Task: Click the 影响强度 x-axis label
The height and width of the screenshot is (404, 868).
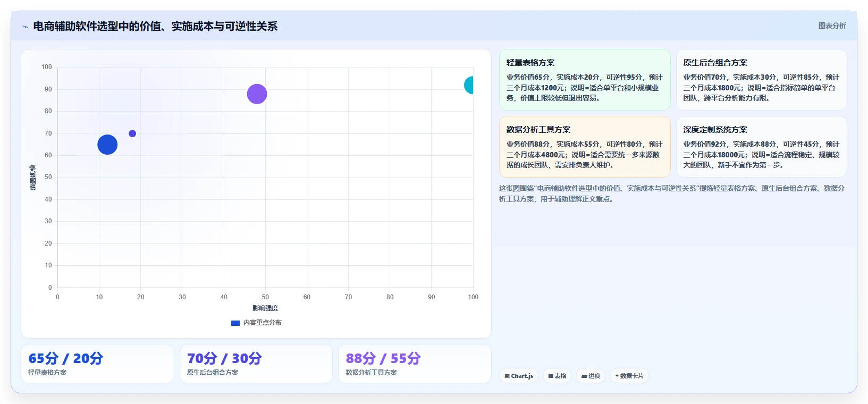Action: point(265,308)
